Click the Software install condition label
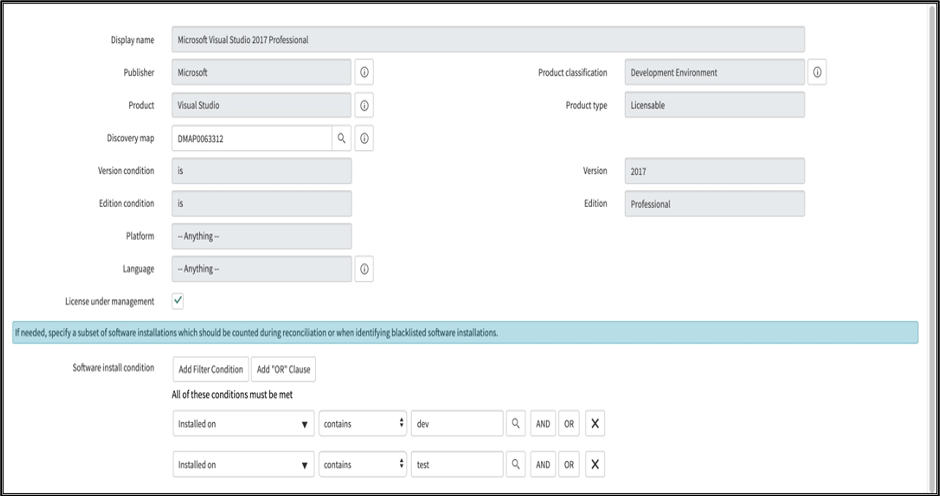This screenshot has width=940, height=496. click(113, 368)
